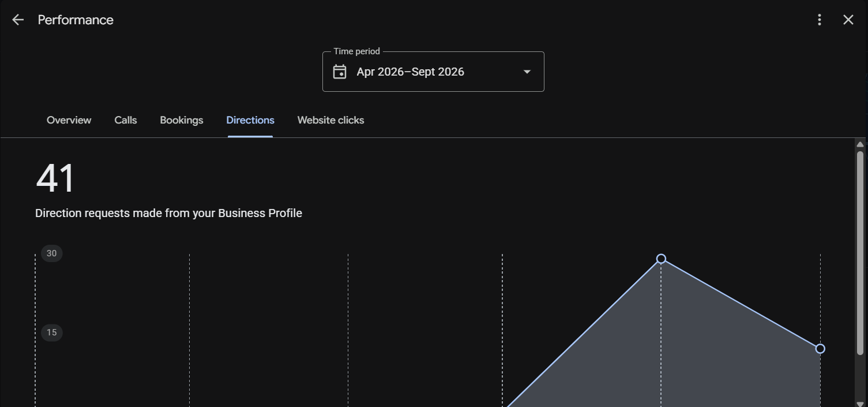Select the Apr 2026–Sept 2026 time period field

(x=433, y=72)
